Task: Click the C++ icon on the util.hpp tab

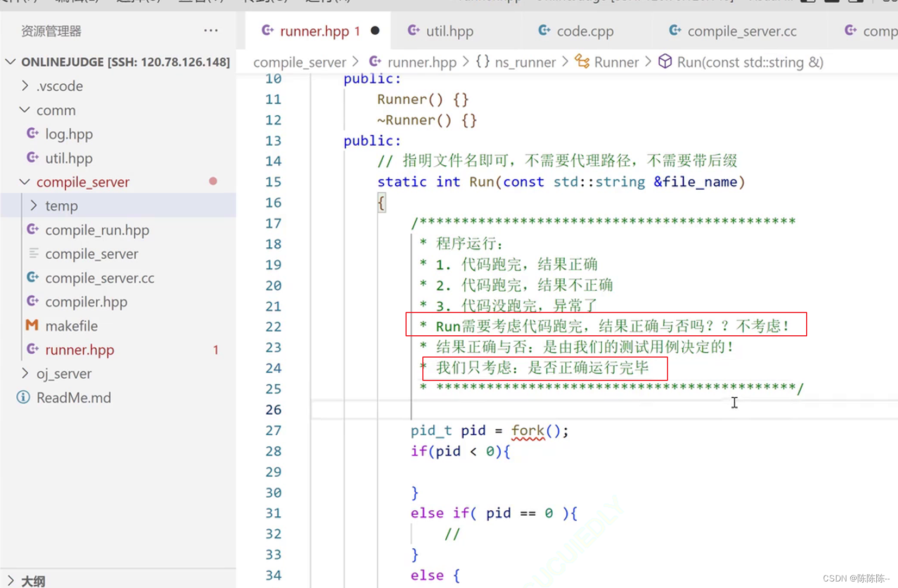Action: 414,30
